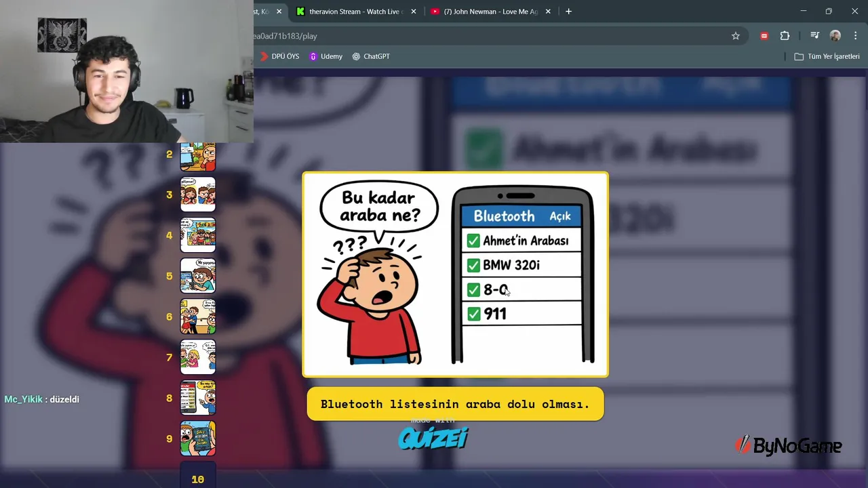868x488 pixels.
Task: Click the BMW 320i checkbox in the comic
Action: (473, 265)
